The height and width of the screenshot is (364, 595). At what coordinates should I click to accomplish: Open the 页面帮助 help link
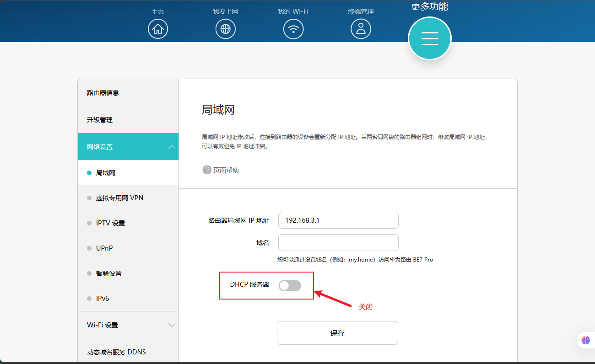[x=226, y=169]
